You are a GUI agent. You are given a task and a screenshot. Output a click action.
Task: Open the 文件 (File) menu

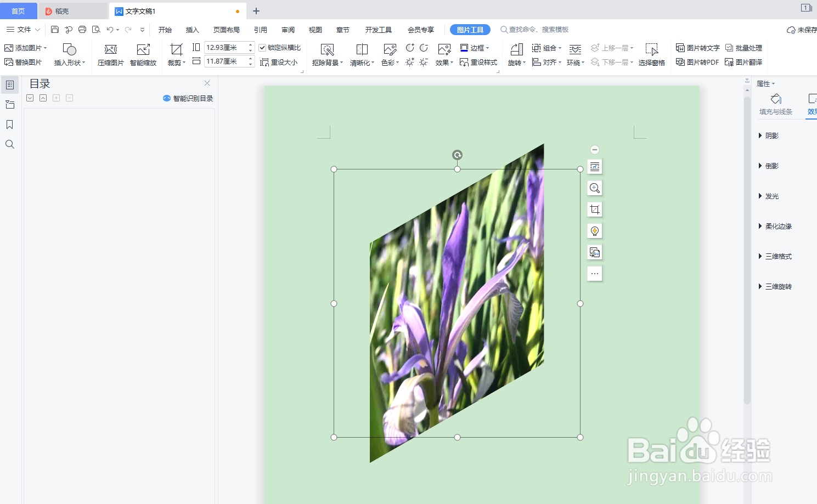[x=24, y=30]
